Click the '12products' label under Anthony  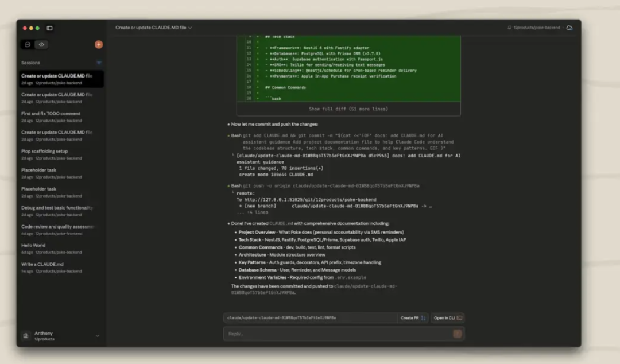44,339
